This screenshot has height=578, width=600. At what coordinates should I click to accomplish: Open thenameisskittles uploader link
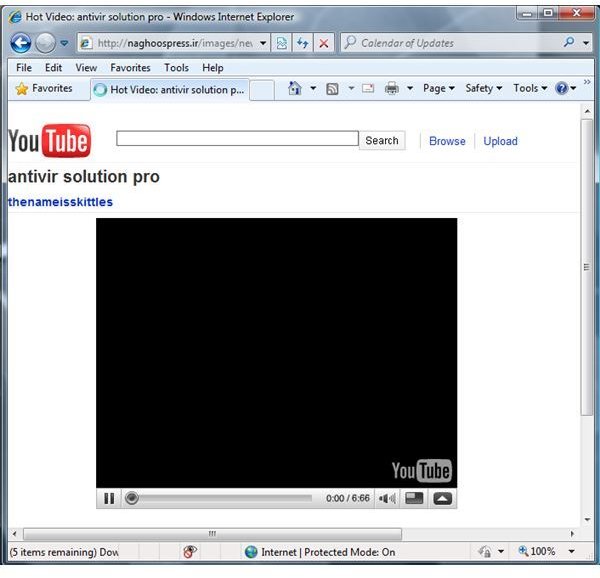click(60, 202)
